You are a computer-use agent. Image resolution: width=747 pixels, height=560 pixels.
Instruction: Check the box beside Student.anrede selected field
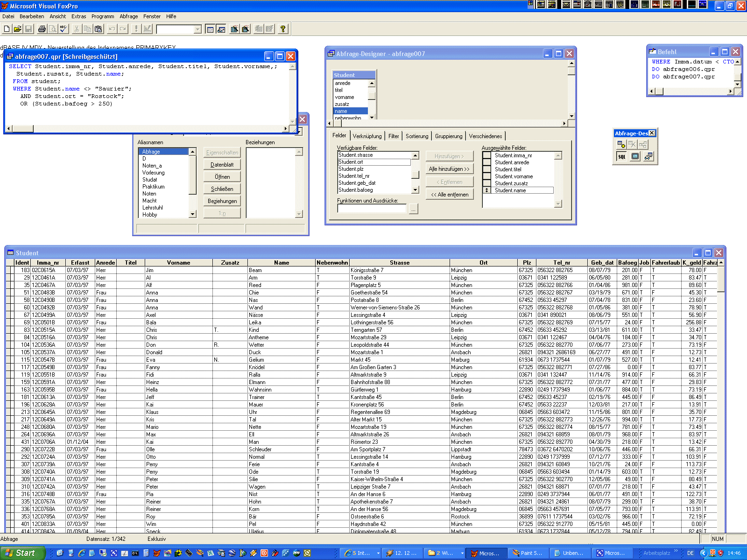click(487, 162)
